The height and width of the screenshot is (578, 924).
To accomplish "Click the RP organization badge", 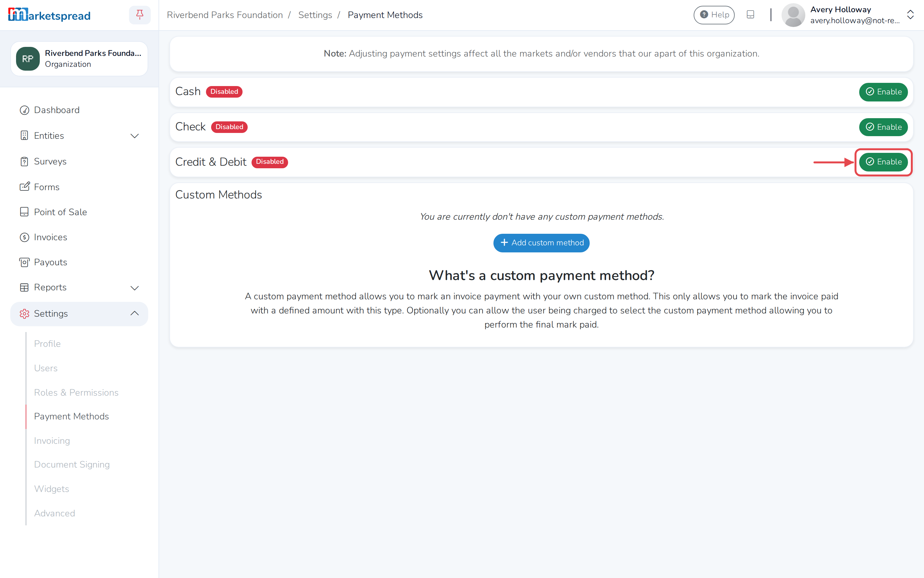I will pos(28,59).
